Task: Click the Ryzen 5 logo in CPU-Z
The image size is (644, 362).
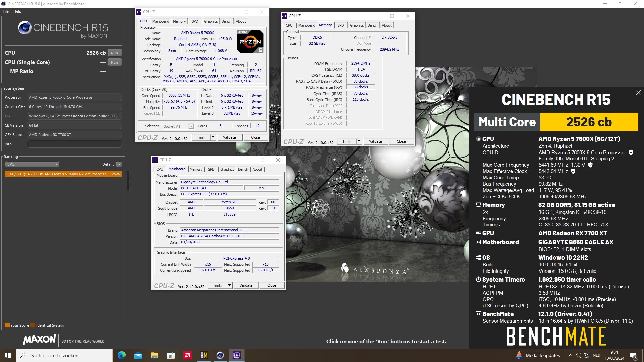Action: coord(250,42)
